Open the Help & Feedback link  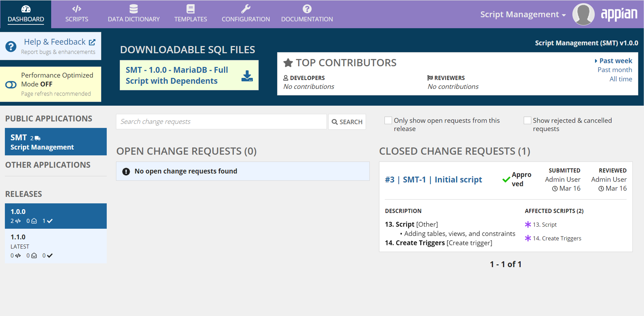[55, 42]
